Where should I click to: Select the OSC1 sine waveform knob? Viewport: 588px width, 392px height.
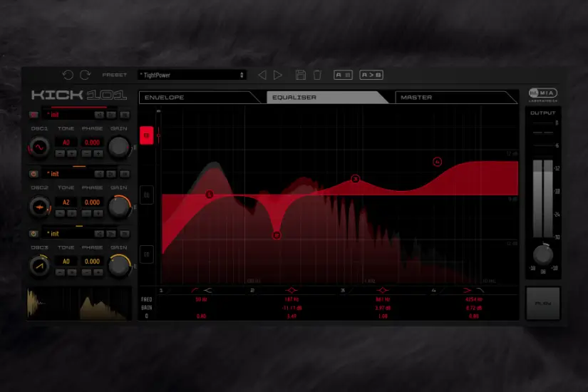[39, 148]
